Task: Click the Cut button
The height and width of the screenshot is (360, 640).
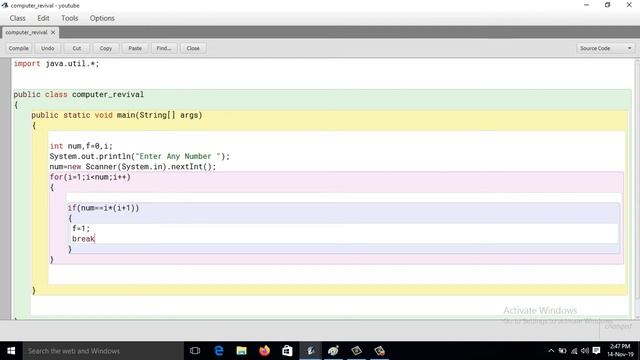Action: point(77,48)
